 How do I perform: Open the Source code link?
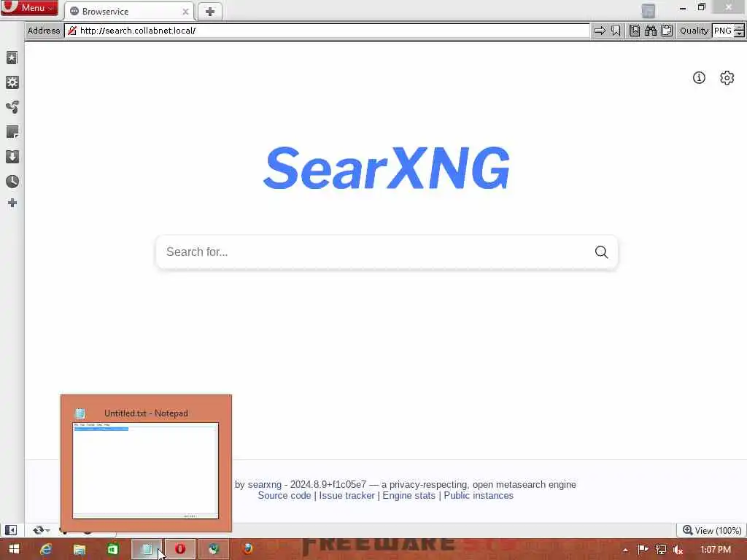(x=285, y=495)
